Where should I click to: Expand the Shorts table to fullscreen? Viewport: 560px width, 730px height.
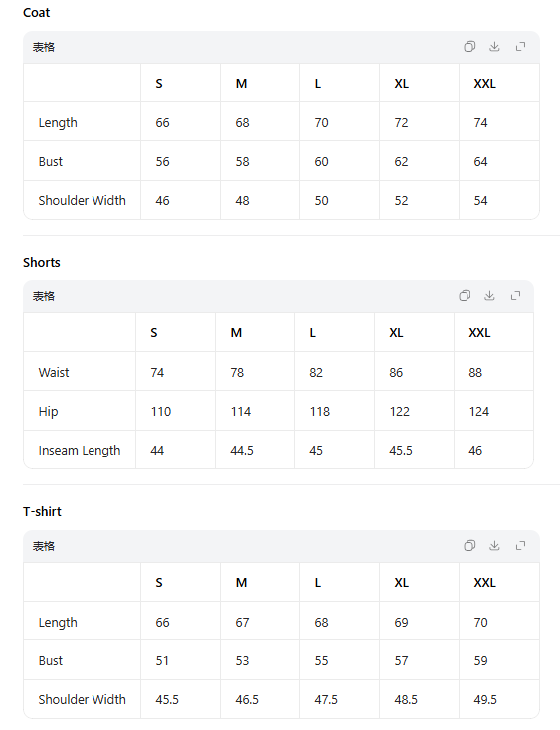click(515, 296)
